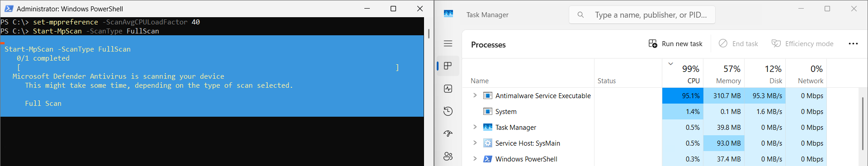Open Startup apps page in sidebar
Image resolution: width=868 pixels, height=166 pixels.
(x=448, y=133)
